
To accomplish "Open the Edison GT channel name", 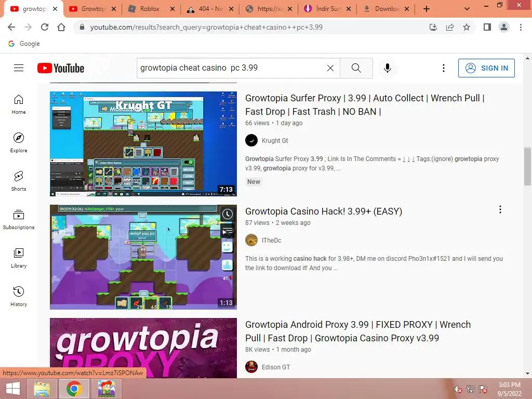I will (x=276, y=367).
